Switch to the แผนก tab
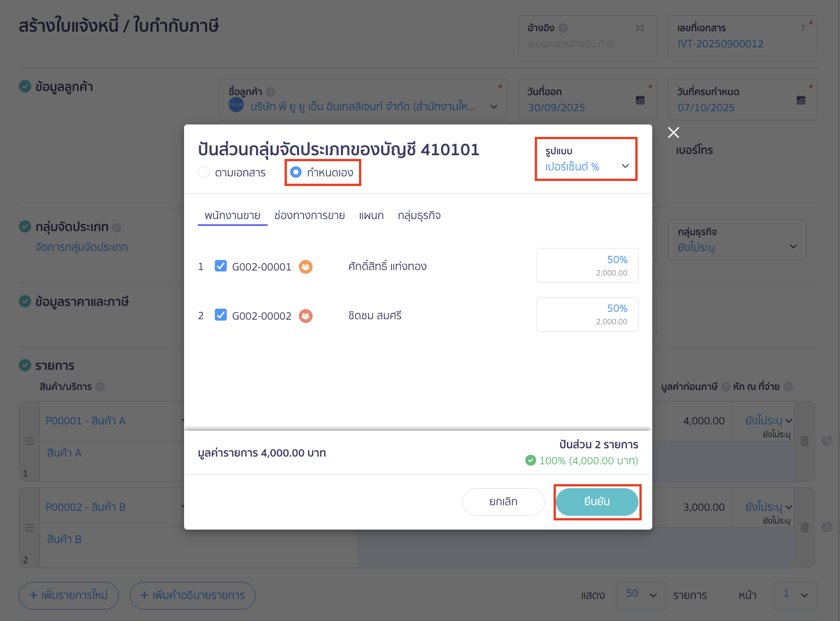The height and width of the screenshot is (621, 840). tap(371, 215)
